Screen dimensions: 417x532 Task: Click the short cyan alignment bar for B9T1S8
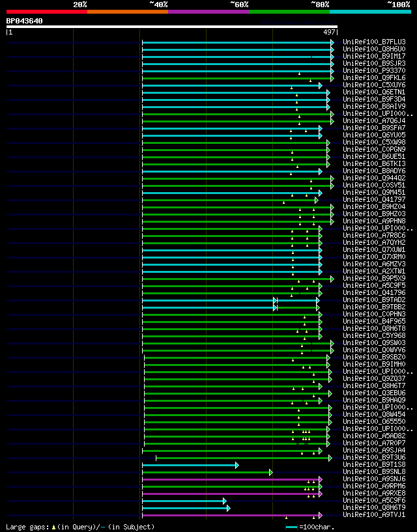[x=190, y=465]
